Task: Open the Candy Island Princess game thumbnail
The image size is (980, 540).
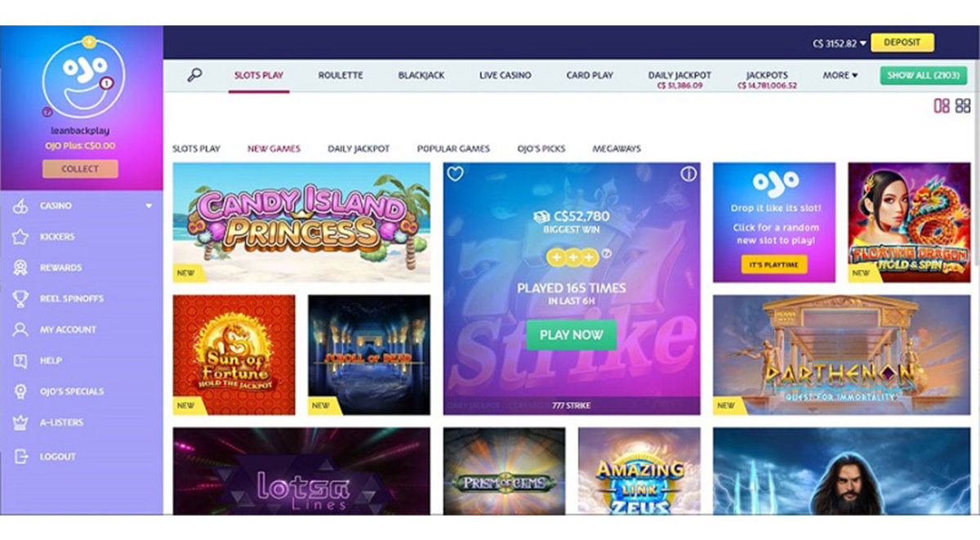Action: (x=301, y=222)
